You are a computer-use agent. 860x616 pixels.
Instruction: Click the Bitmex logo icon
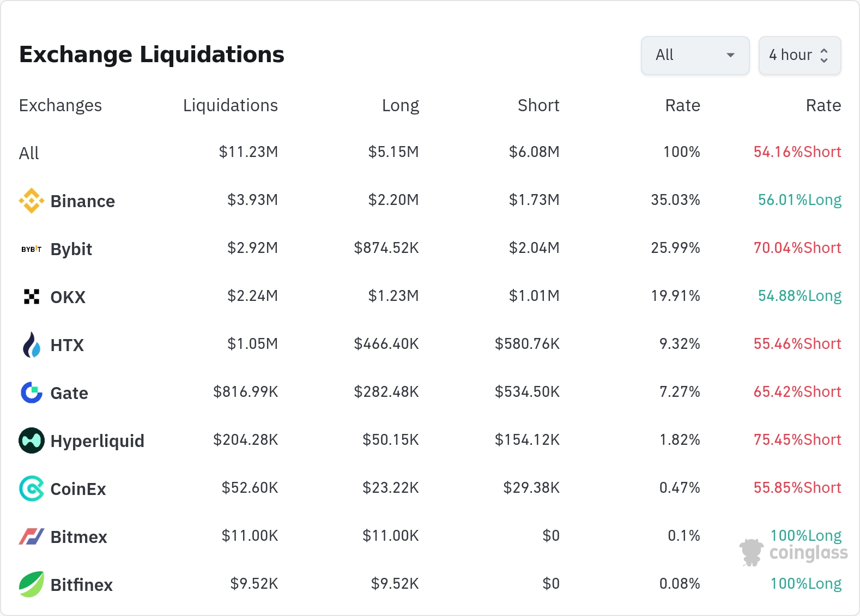(32, 536)
